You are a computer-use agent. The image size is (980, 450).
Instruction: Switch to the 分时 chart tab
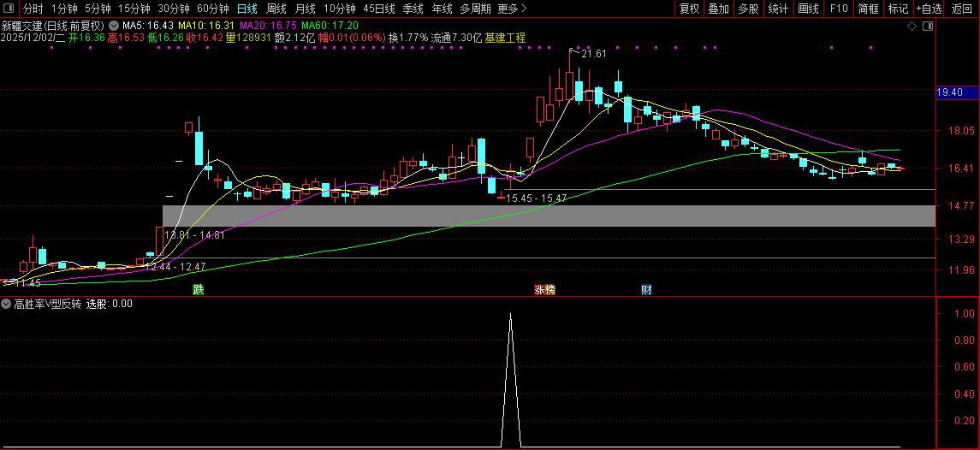click(x=33, y=9)
